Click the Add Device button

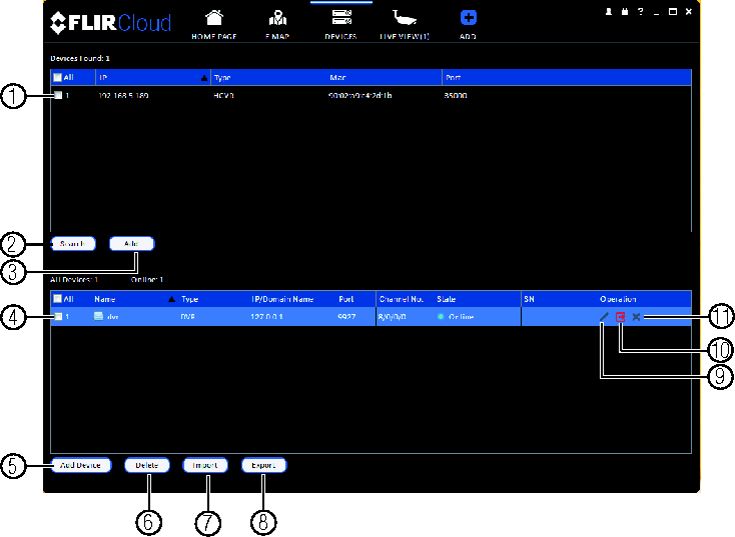click(81, 465)
